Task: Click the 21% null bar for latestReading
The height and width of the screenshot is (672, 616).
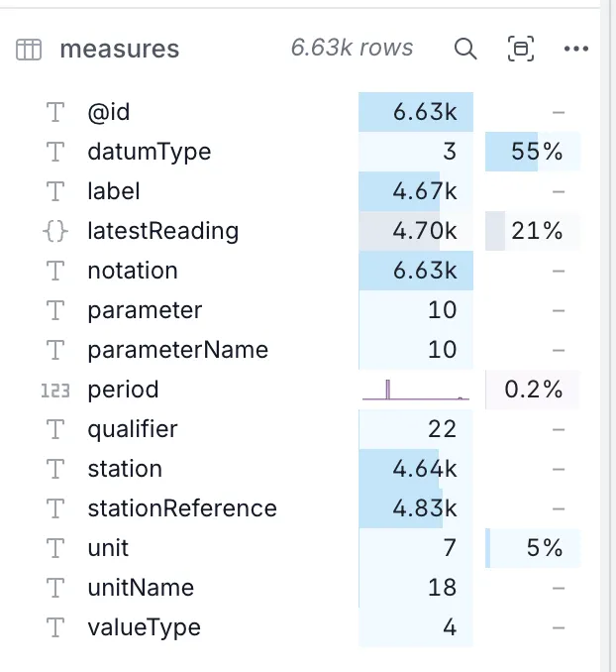Action: pos(533,231)
